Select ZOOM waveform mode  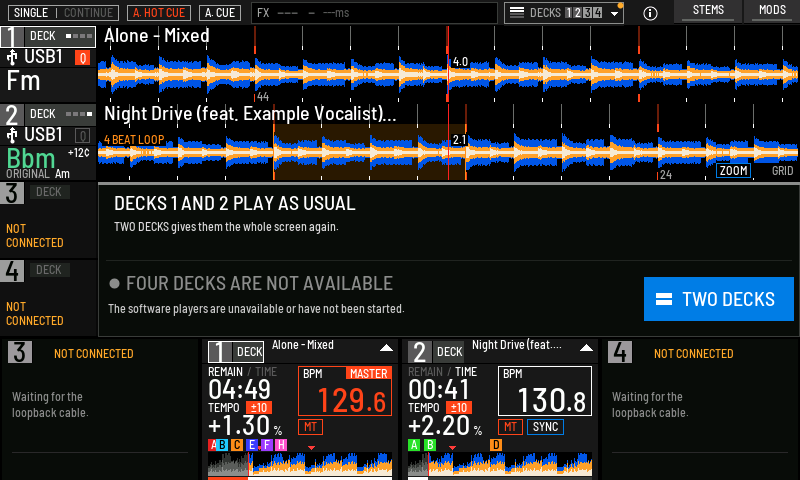734,171
